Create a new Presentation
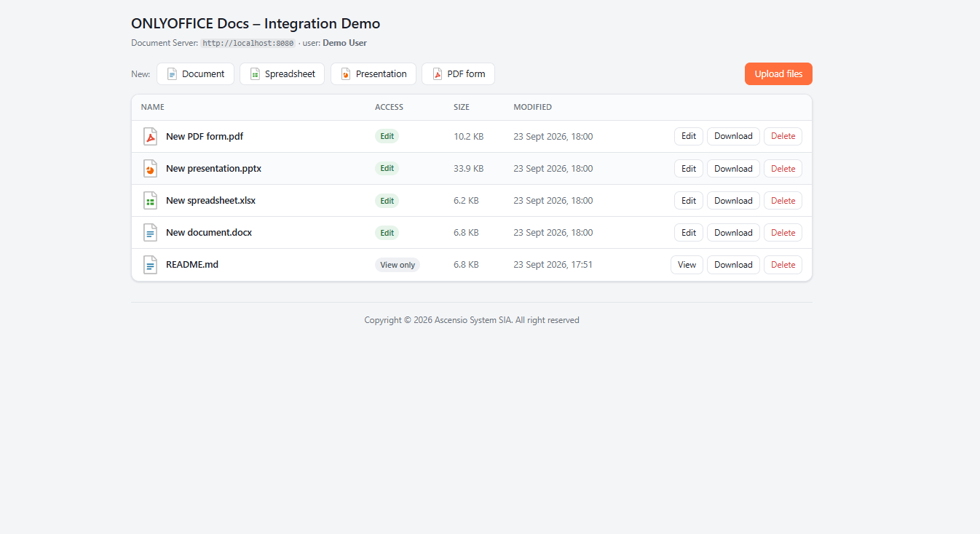Viewport: 980px width, 534px height. click(374, 73)
